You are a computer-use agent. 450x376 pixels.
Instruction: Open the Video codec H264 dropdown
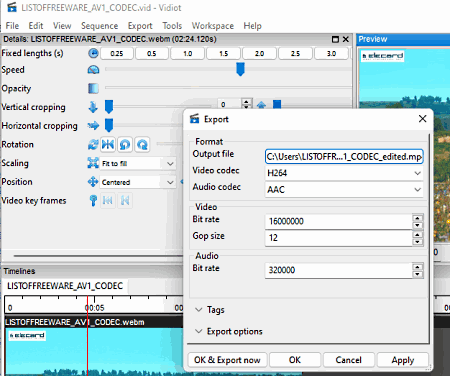[x=344, y=173]
